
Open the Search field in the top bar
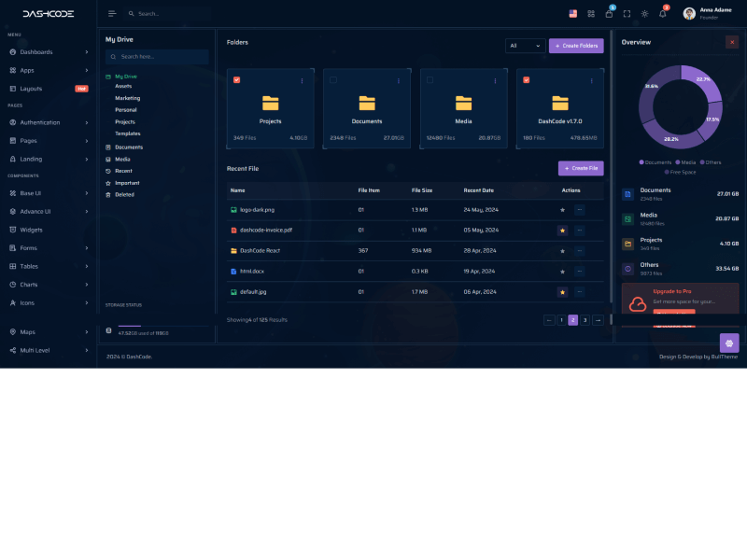(x=149, y=13)
